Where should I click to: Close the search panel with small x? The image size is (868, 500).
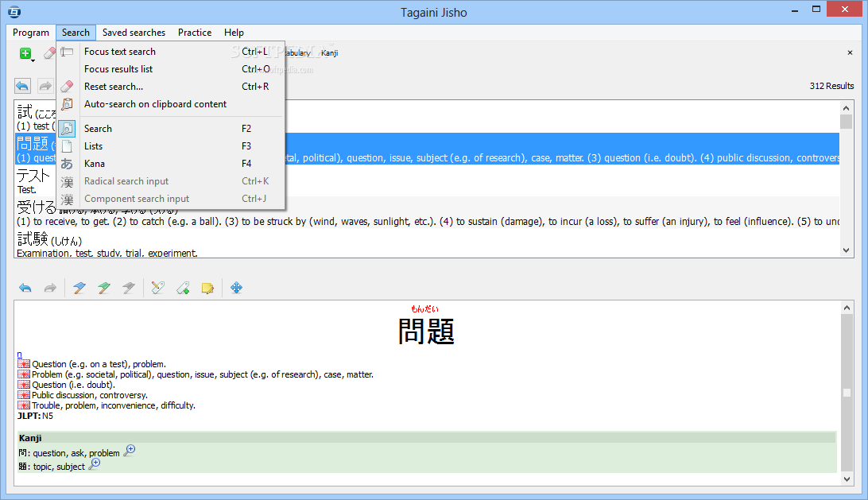(850, 52)
